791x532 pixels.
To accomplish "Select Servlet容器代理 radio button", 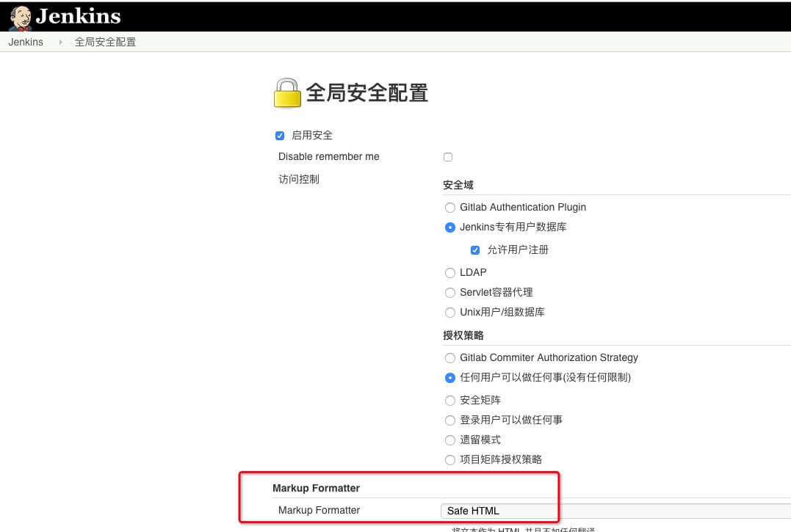I will [x=450, y=292].
